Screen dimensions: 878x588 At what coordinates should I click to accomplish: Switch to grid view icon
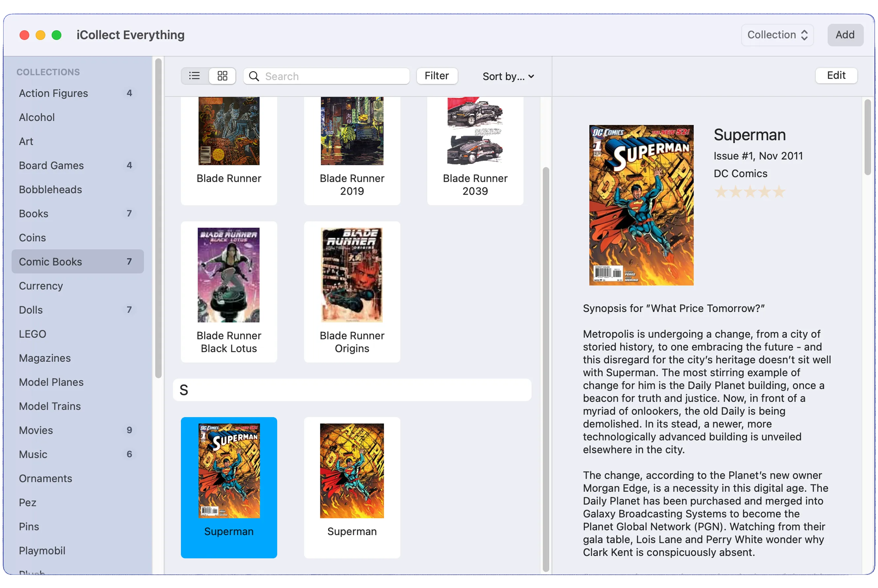pyautogui.click(x=222, y=76)
